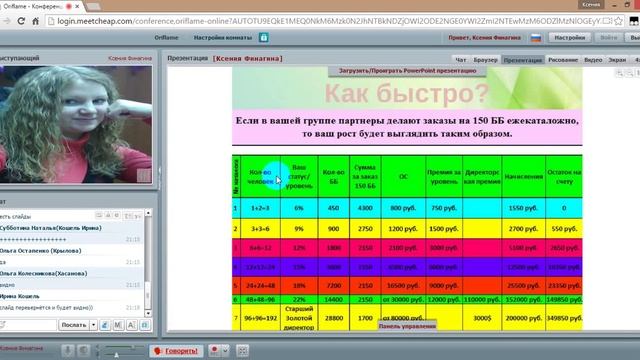Select chat sender Ирина Кошель
The width and height of the screenshot is (640, 360).
[x=20, y=296]
